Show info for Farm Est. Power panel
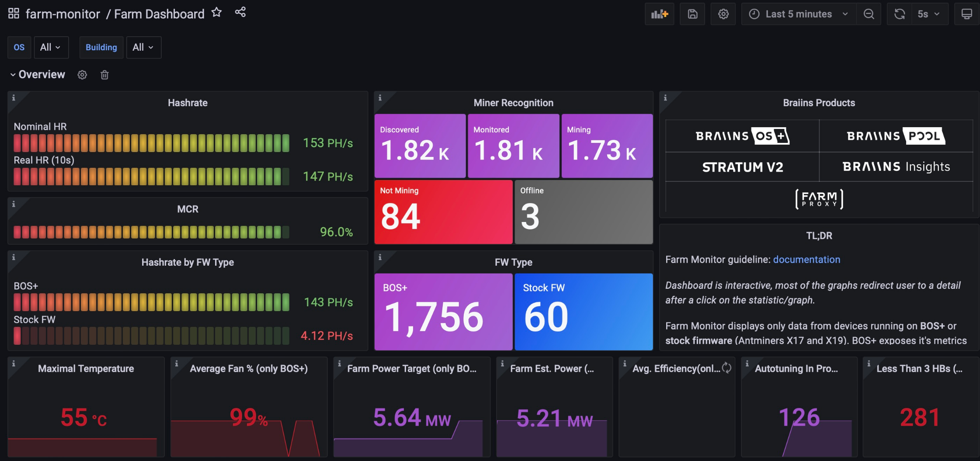The height and width of the screenshot is (461, 980). point(502,364)
